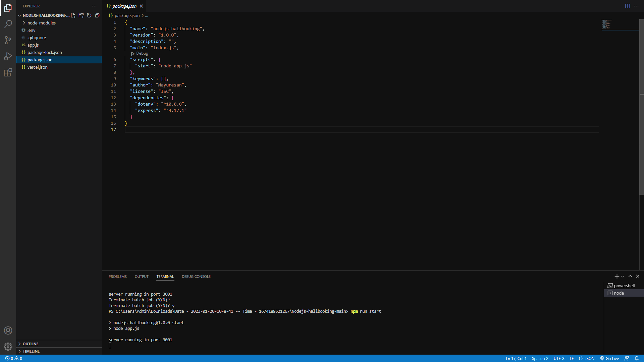Open the Run and Debug view

8,56
